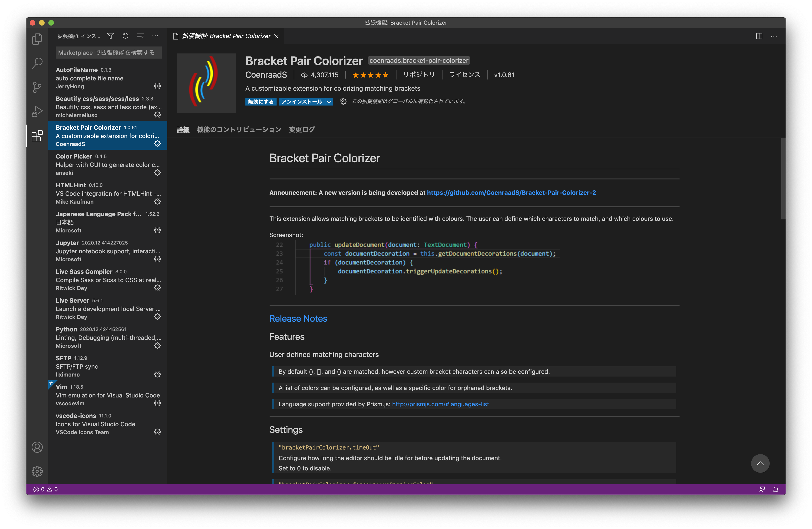Image resolution: width=812 pixels, height=529 pixels.
Task: Open the prismjs.com languages-list link
Action: [x=440, y=404]
